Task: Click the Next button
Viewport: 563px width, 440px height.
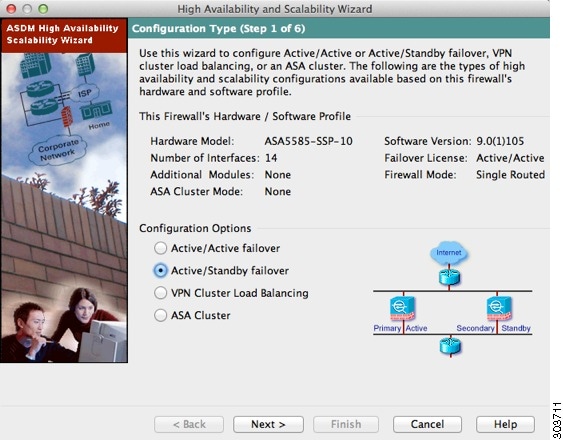Action: pyautogui.click(x=268, y=424)
